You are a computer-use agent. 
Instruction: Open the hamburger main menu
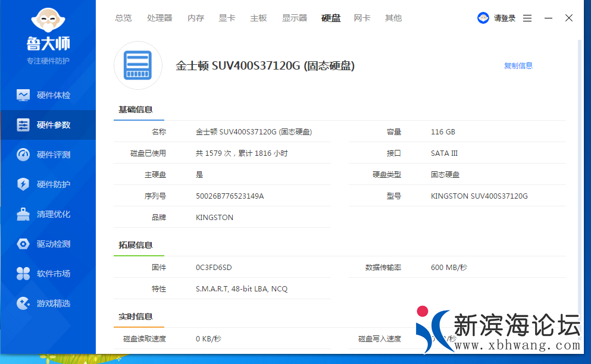(527, 18)
